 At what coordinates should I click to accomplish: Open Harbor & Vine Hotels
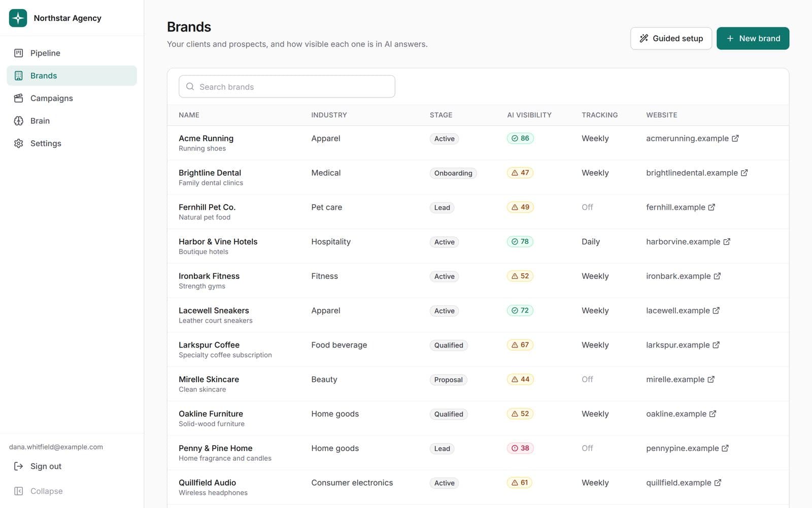point(218,242)
